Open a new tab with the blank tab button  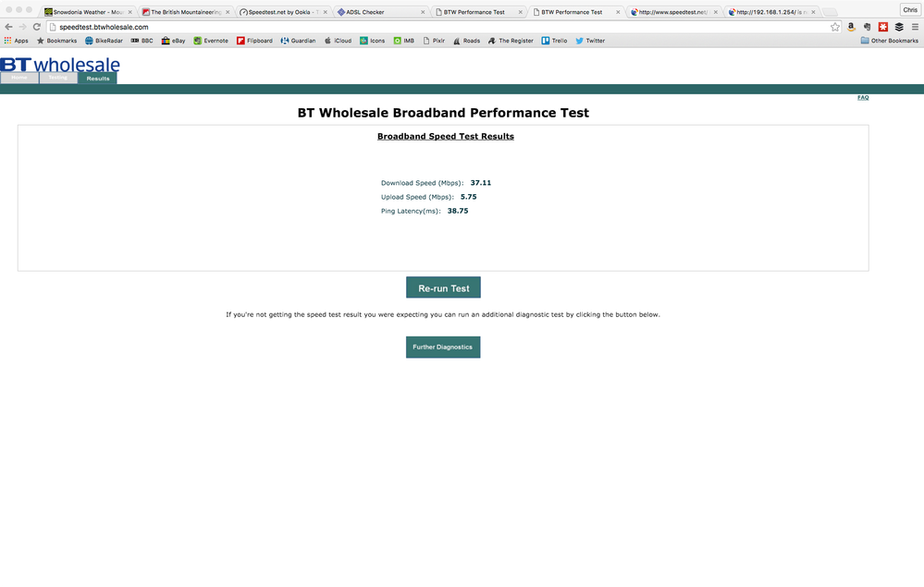[830, 12]
